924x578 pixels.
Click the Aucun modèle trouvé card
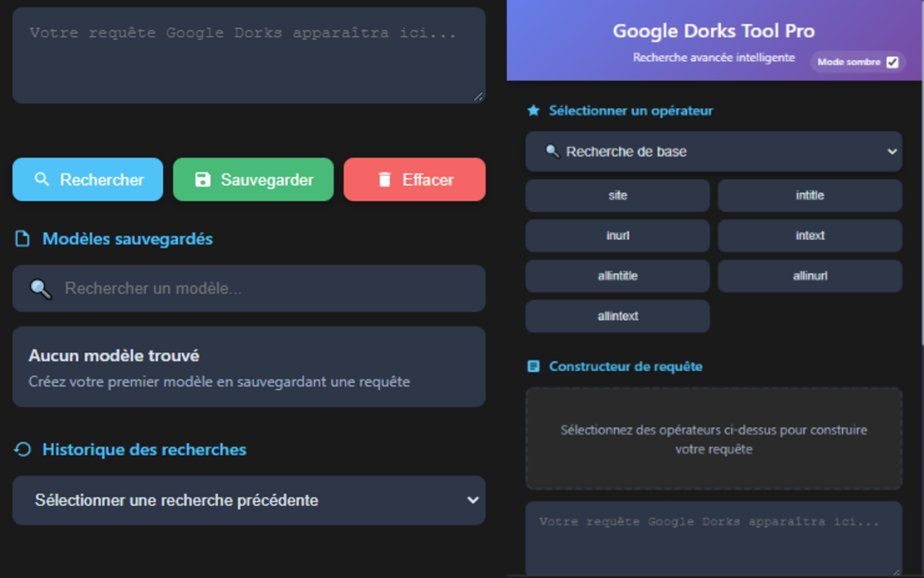click(x=249, y=367)
